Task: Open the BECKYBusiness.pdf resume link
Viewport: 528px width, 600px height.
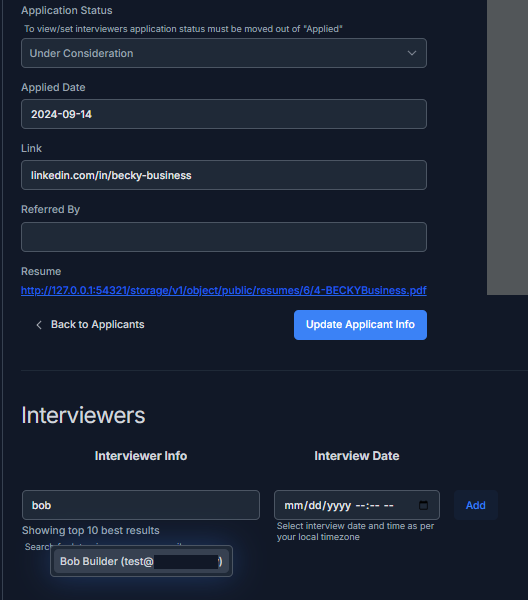Action: pyautogui.click(x=223, y=290)
